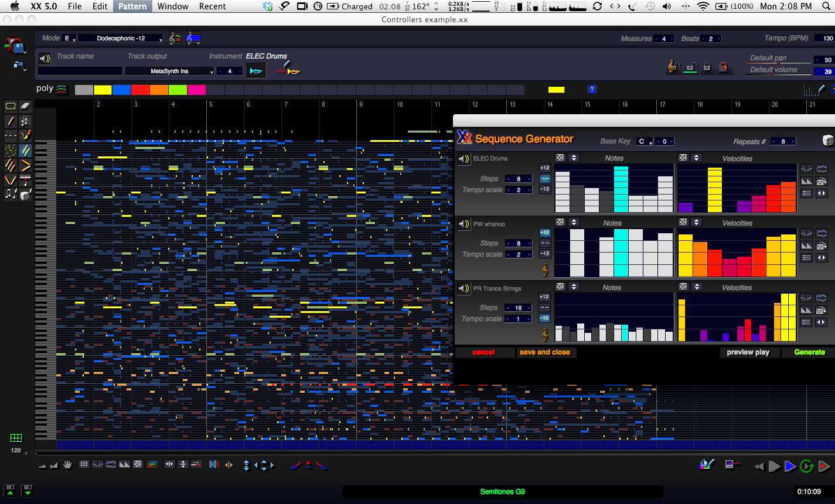Screen dimensions: 835x504
Task: Open the Base Key C dropdown
Action: (645, 141)
